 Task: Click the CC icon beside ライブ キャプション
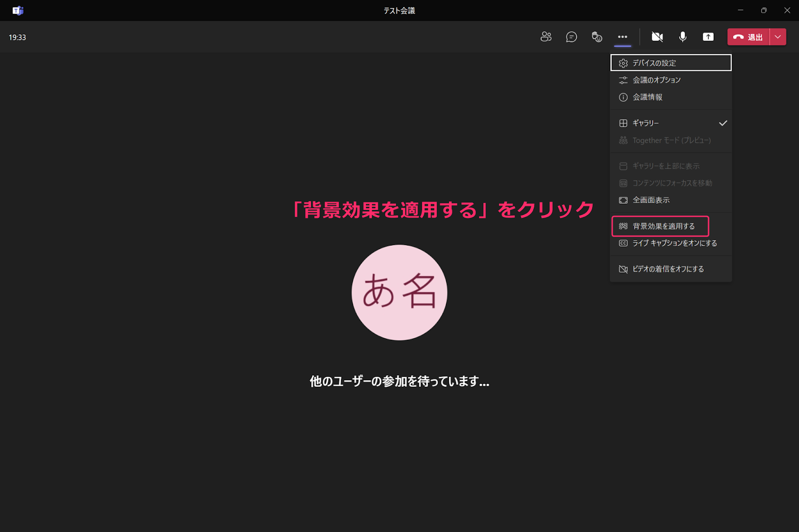pyautogui.click(x=623, y=243)
